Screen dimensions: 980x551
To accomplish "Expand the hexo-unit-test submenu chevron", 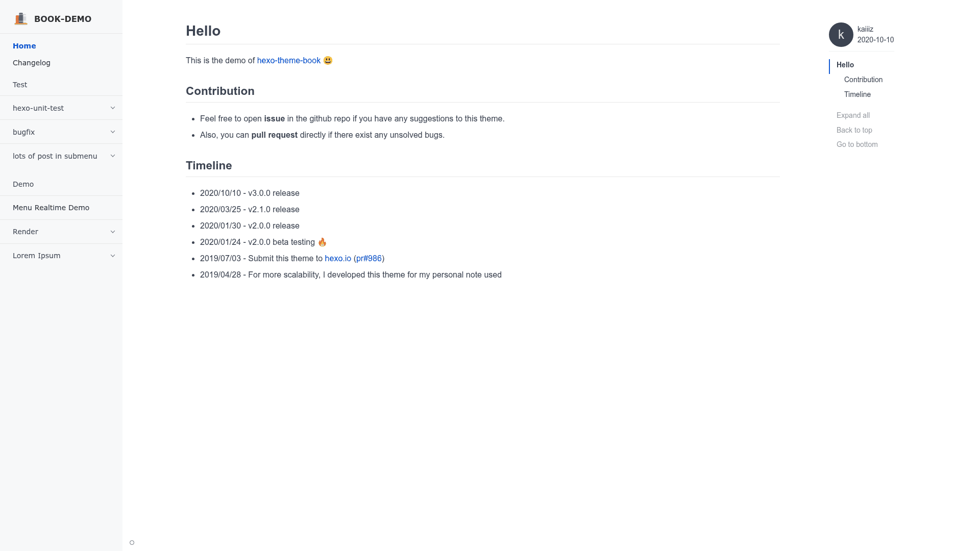I will point(113,108).
